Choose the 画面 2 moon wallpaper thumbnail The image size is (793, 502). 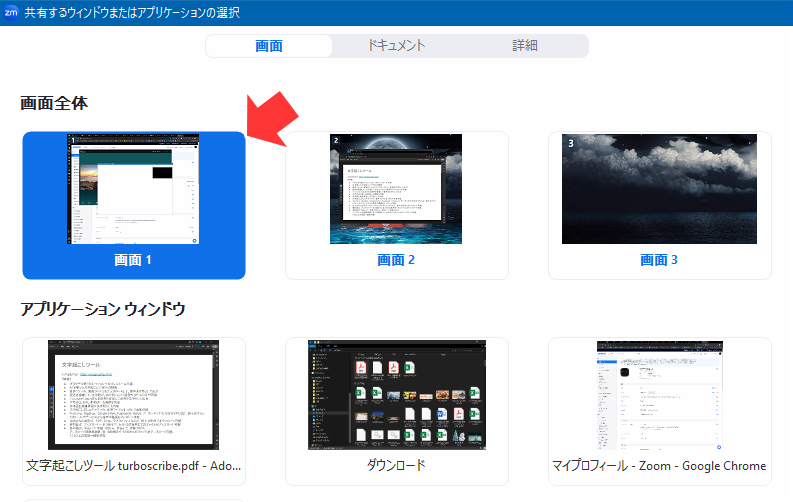[397, 189]
